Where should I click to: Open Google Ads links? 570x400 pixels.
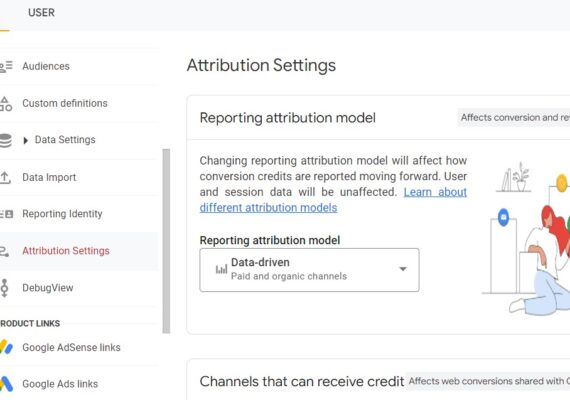[x=60, y=384]
